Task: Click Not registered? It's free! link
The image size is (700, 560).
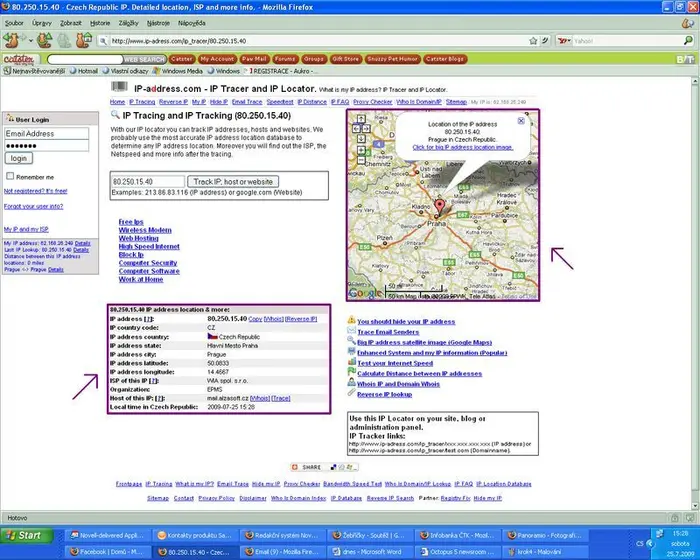Action: tap(36, 191)
